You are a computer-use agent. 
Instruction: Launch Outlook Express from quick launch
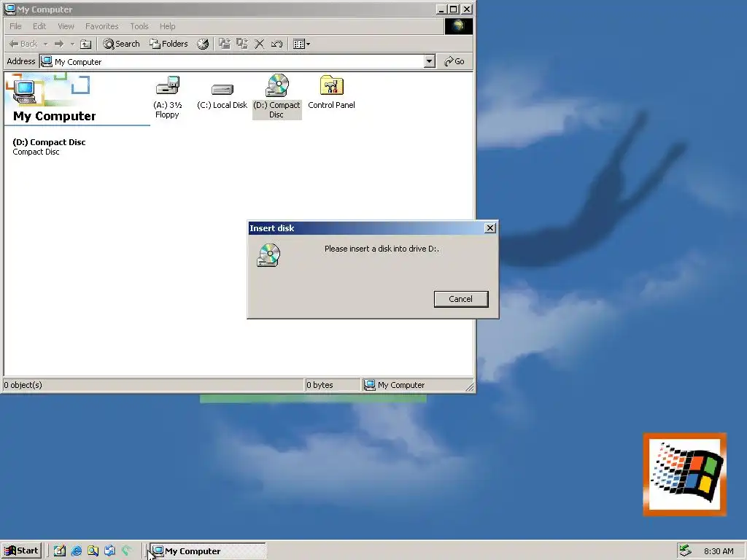[109, 551]
